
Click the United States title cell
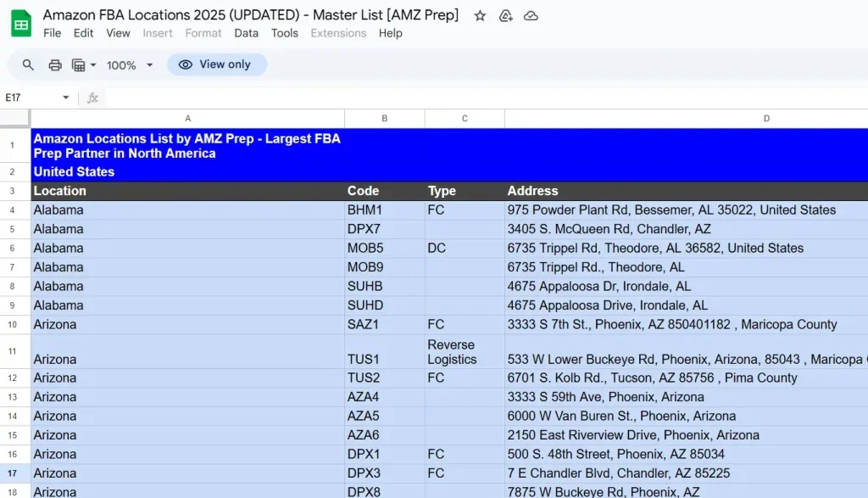pyautogui.click(x=187, y=171)
